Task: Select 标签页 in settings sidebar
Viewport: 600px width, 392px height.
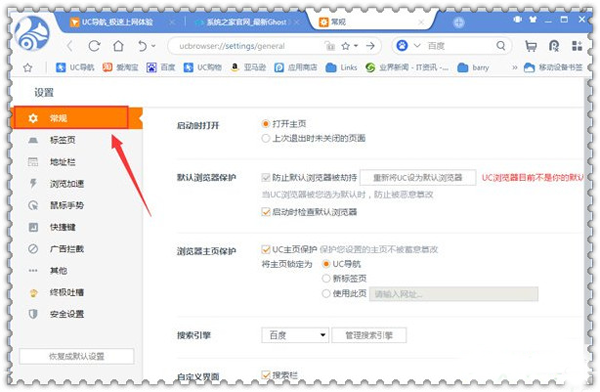Action: [77, 140]
